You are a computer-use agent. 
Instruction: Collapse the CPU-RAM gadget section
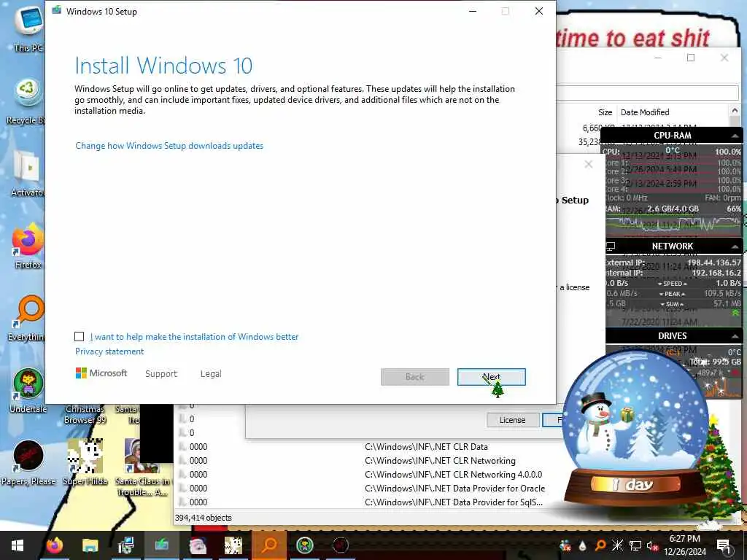pos(735,136)
